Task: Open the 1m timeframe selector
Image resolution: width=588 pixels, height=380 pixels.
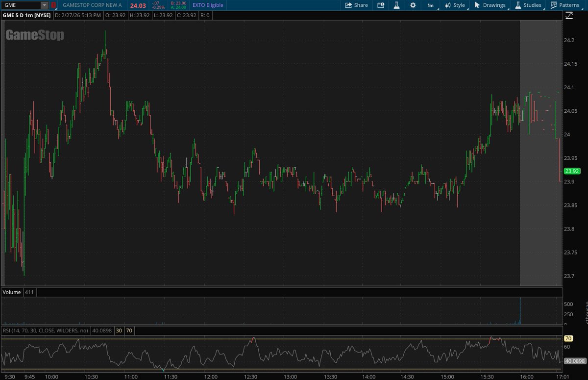Action: click(430, 5)
